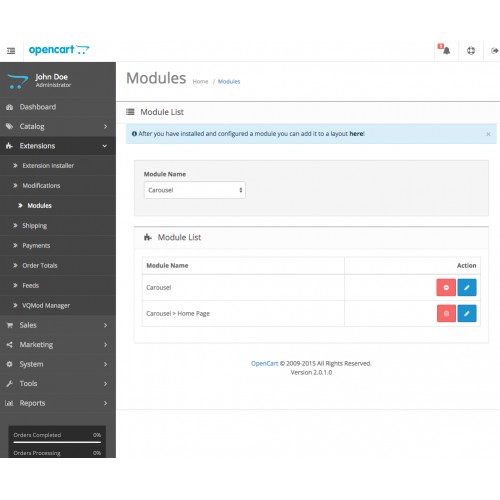Viewport: 500px width, 500px height.
Task: Click the opencart logo
Action: point(59,50)
